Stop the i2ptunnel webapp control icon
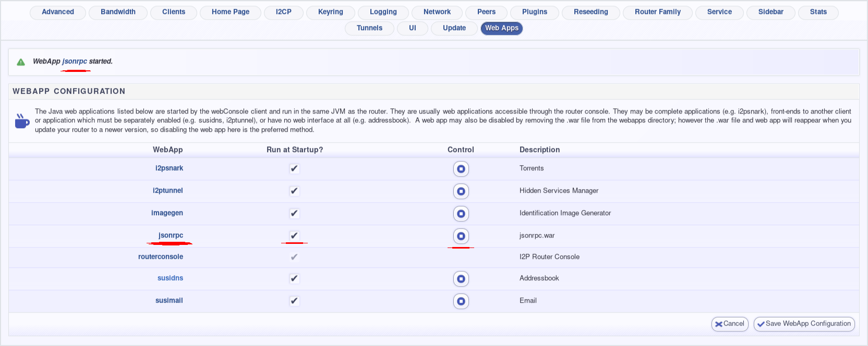Viewport: 868px width, 346px height. pos(461,191)
